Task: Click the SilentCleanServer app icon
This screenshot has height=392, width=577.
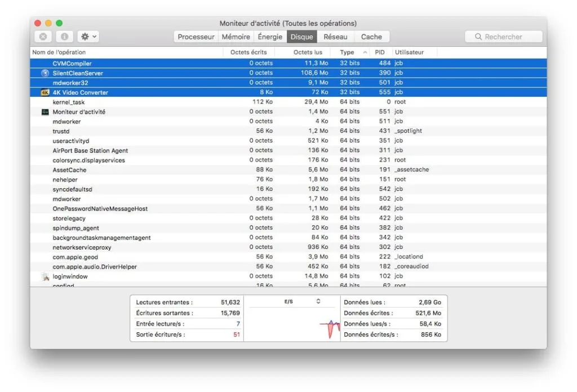Action: tap(45, 73)
